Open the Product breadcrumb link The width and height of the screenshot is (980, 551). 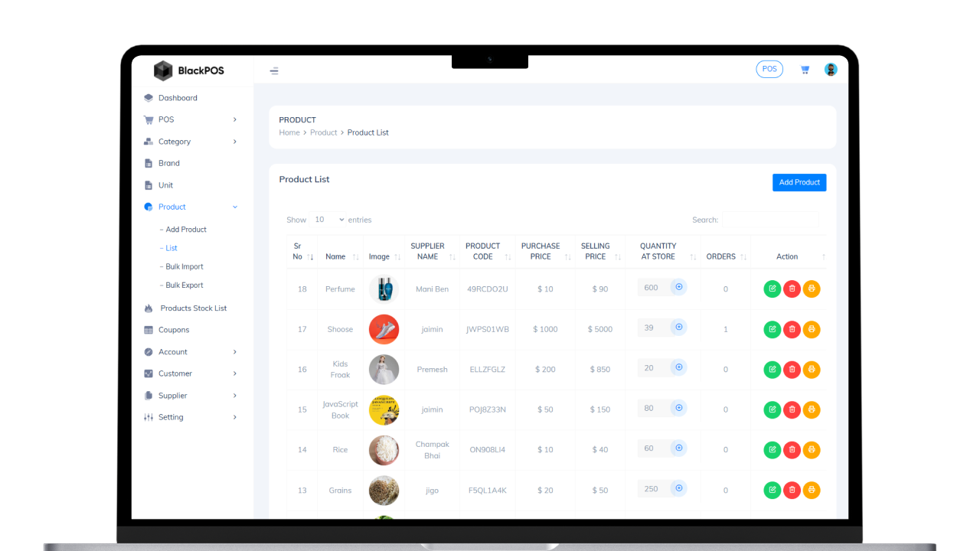click(x=324, y=132)
